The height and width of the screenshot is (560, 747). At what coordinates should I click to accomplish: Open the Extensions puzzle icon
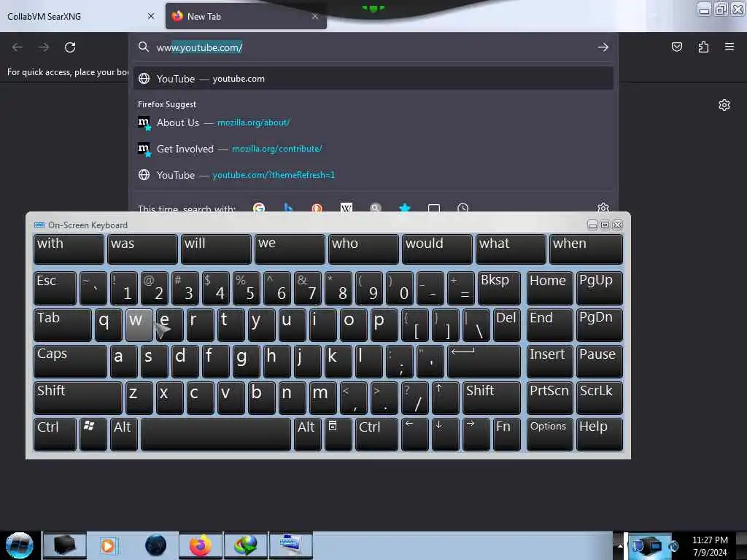point(703,47)
